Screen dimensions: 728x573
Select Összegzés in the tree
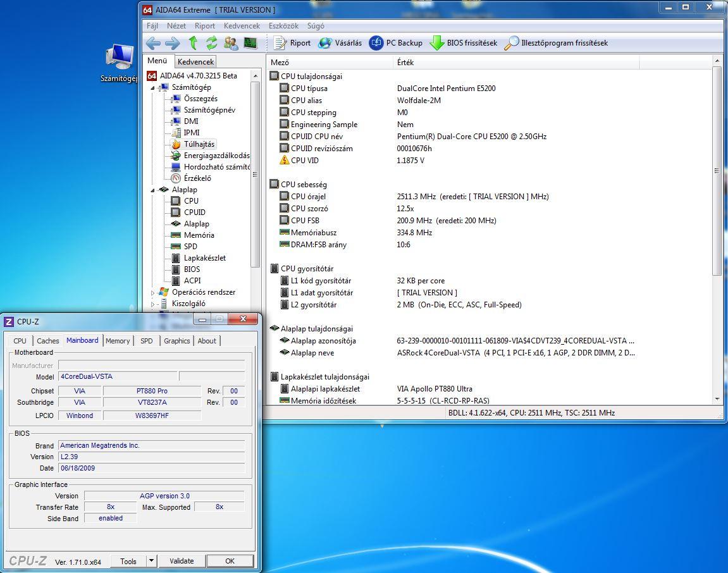[x=194, y=99]
